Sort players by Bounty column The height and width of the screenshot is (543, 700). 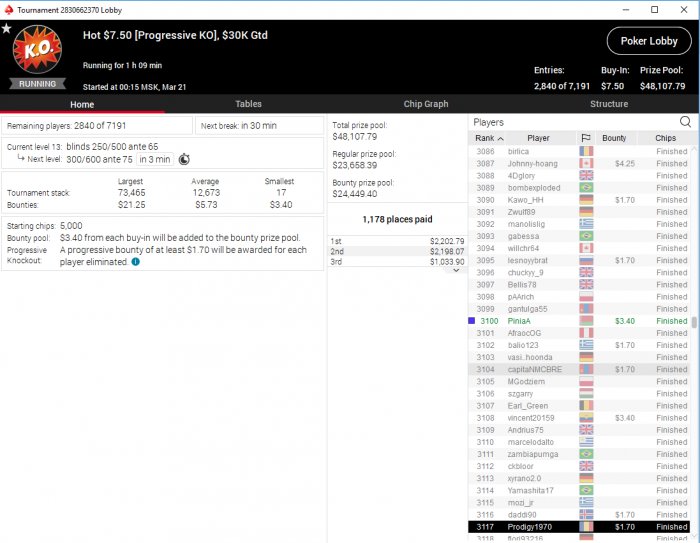coord(614,138)
